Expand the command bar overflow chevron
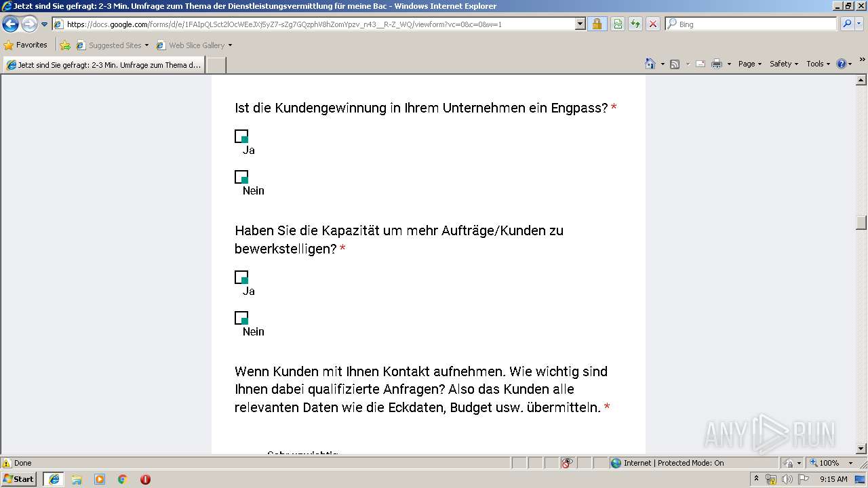Screen dimensions: 868x488 (862, 60)
